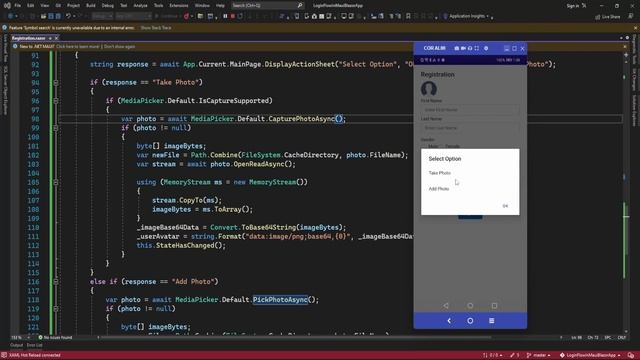Screen dimensions: 640x360
Task: Open the Tools menu
Action: [x=158, y=6]
